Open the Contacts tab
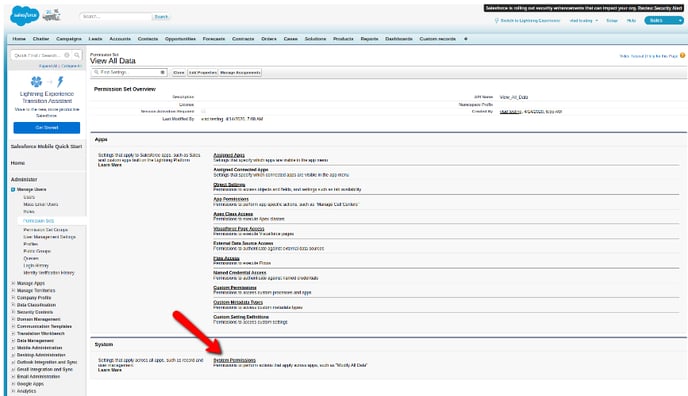 148,39
